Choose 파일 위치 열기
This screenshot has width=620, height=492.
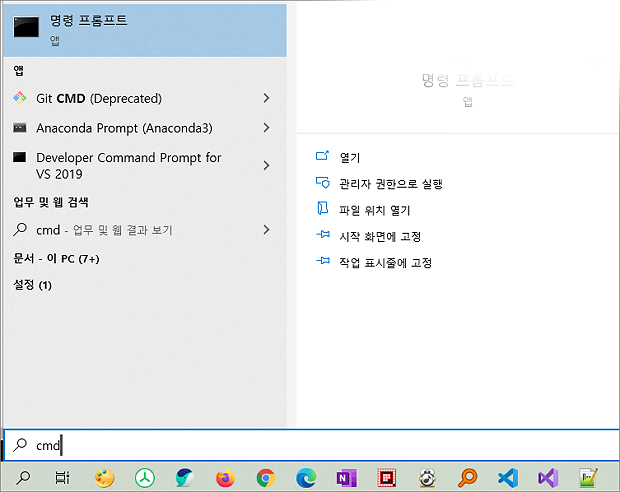tap(374, 210)
